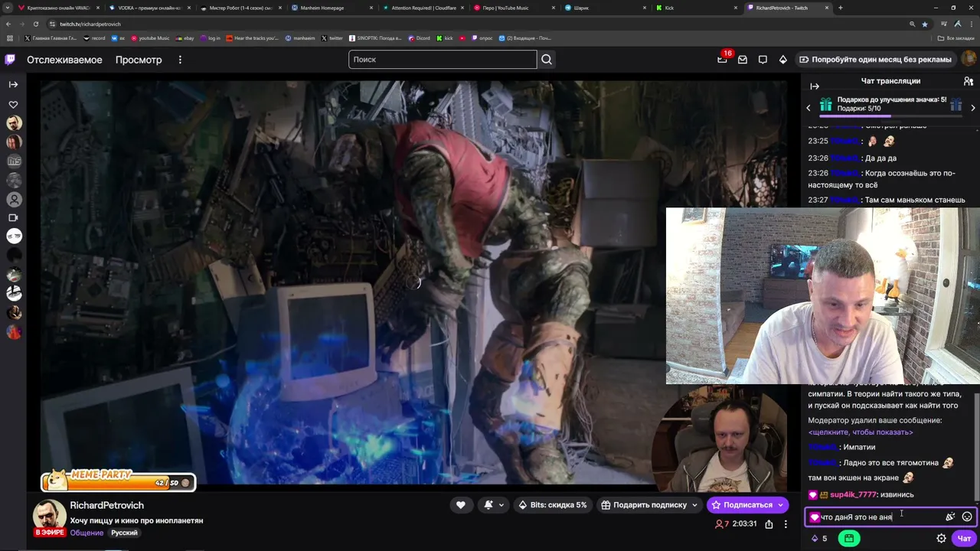Click the followed channels heart icon in sidebar

(x=13, y=104)
